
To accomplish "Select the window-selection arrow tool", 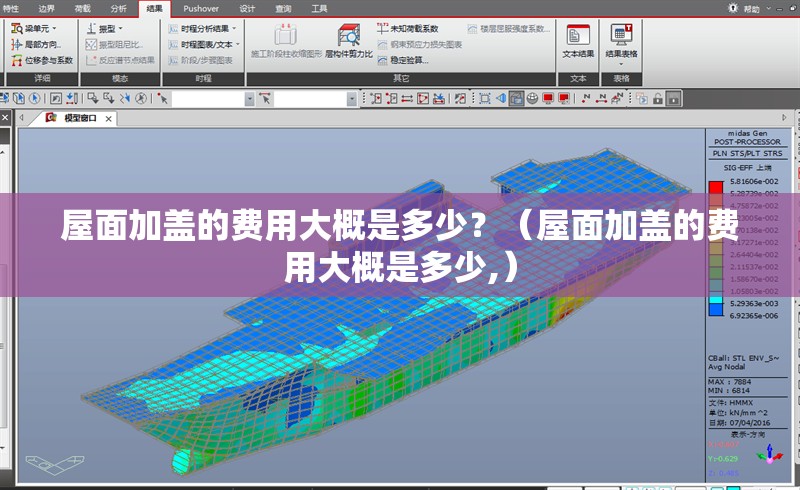I will (x=93, y=98).
